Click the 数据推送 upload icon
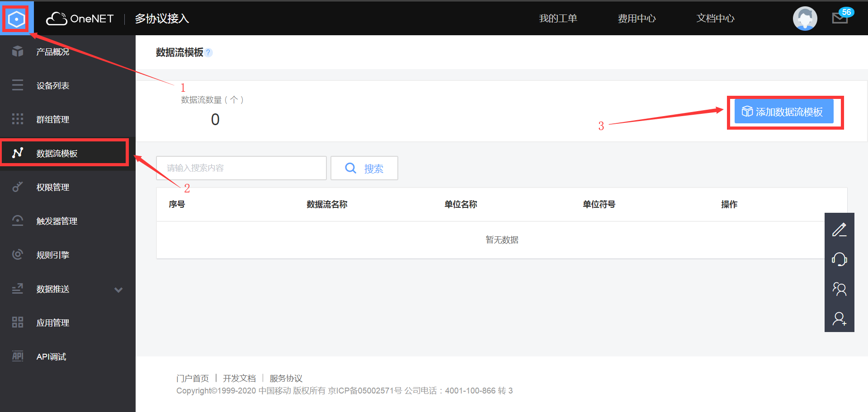This screenshot has width=868, height=412. [x=18, y=288]
